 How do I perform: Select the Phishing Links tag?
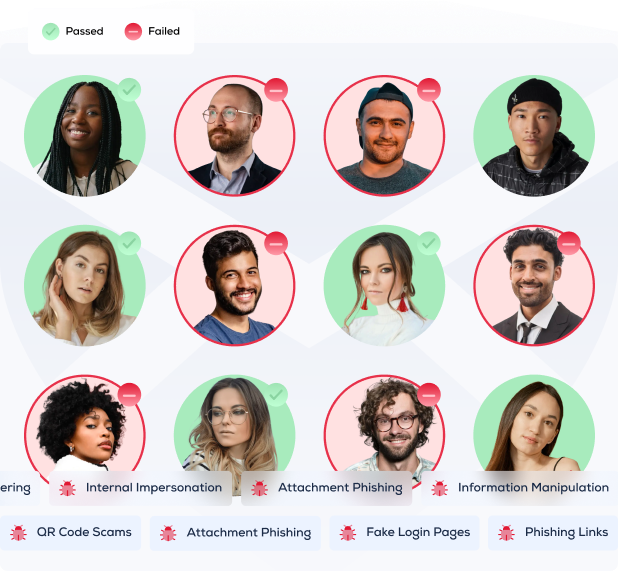(x=553, y=533)
